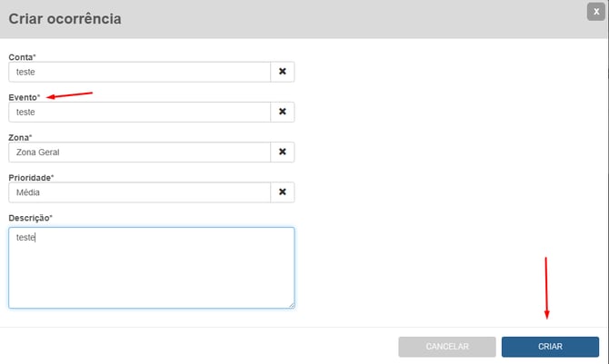The height and width of the screenshot is (364, 609).
Task: Close the Criar ocorrência dialog
Action: tap(596, 12)
